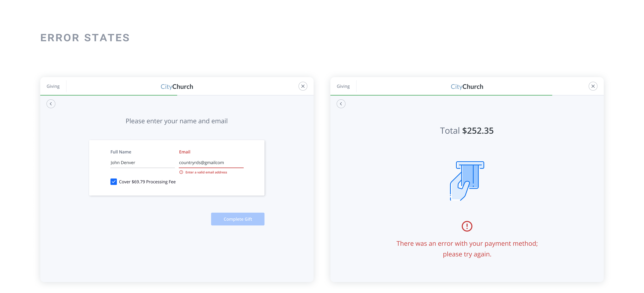The width and height of the screenshot is (644, 293).
Task: Click the large red payment error alert icon
Action: coord(467,226)
